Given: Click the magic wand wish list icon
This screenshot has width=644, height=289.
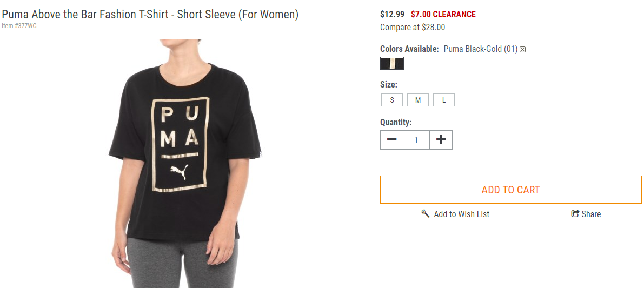Looking at the screenshot, I should pos(426,213).
